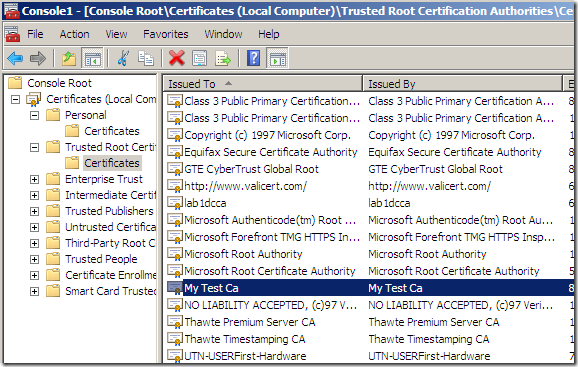Select http://www.valicert.com/ in Issued To column

[x=245, y=186]
